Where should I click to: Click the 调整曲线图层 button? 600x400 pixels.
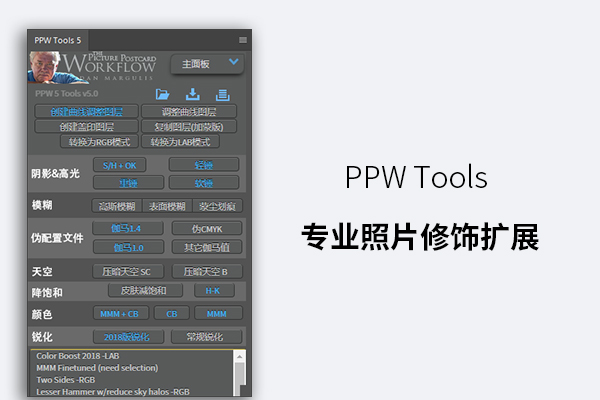point(189,111)
